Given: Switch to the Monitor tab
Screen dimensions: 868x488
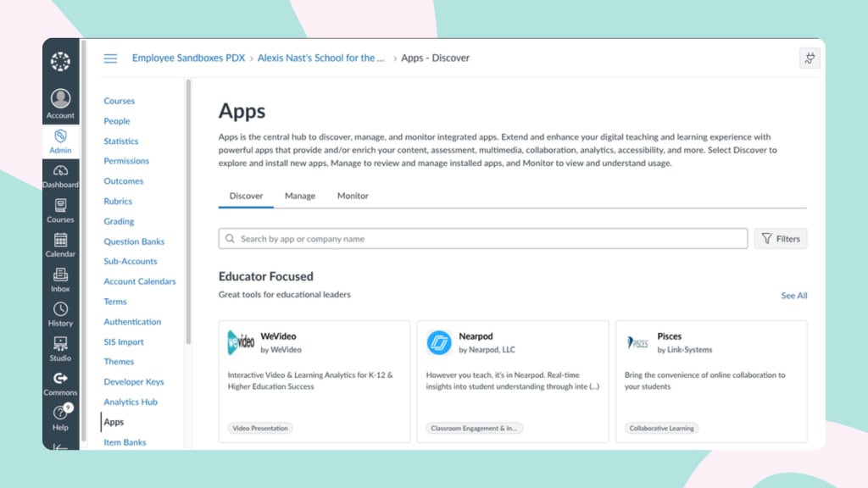Looking at the screenshot, I should click(353, 196).
